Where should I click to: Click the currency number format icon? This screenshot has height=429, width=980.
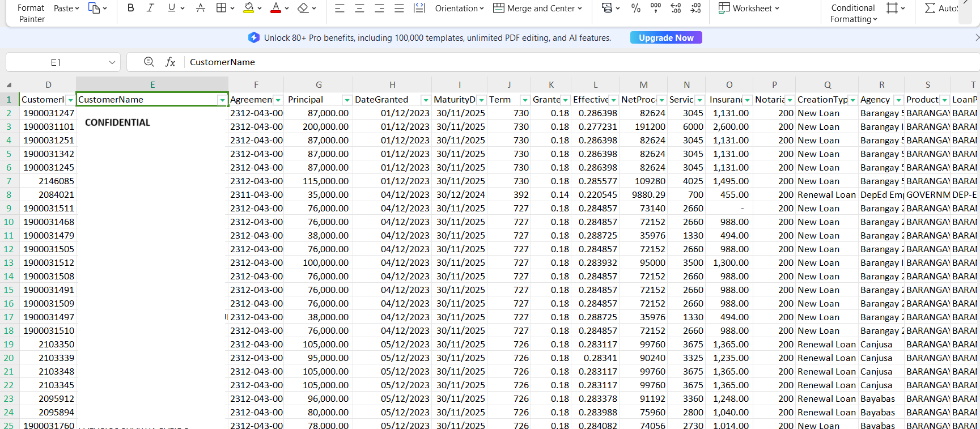click(x=607, y=8)
